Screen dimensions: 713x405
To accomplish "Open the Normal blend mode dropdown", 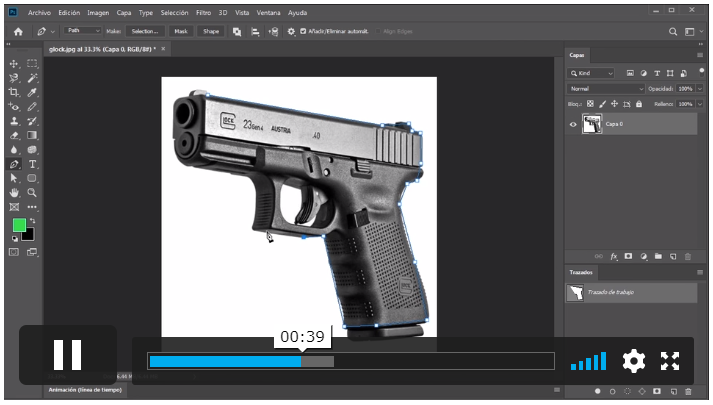I will [x=606, y=89].
